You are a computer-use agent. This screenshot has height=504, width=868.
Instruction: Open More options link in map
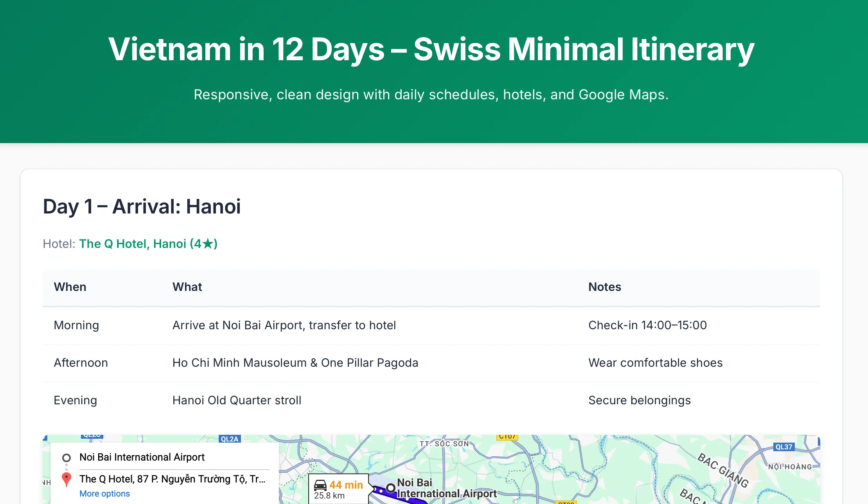104,493
